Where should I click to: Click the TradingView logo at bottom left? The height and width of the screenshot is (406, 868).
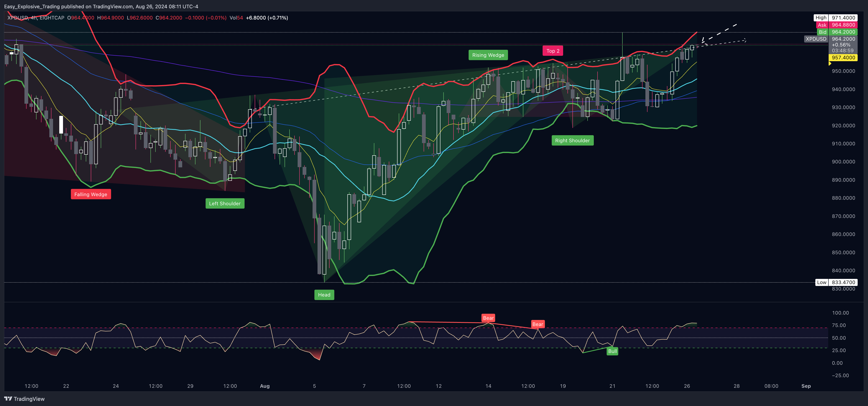24,399
